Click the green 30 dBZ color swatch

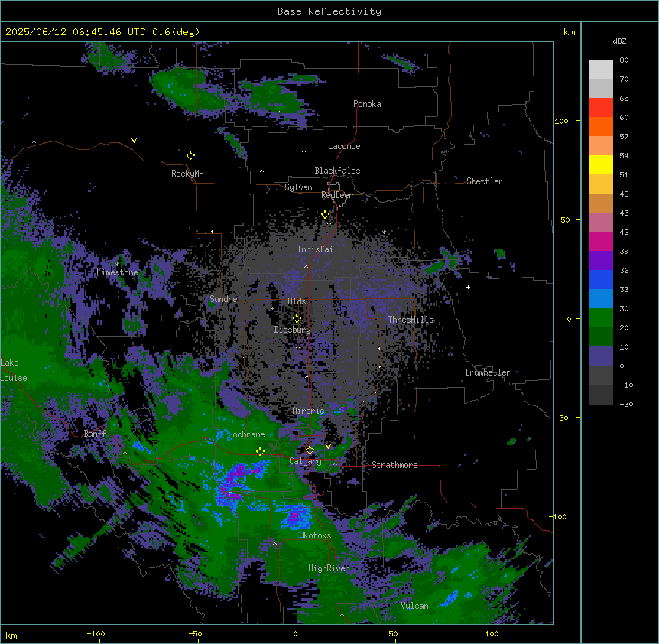(x=601, y=318)
